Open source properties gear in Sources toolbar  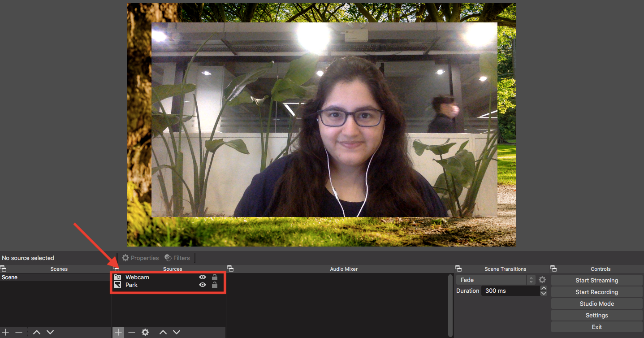145,332
